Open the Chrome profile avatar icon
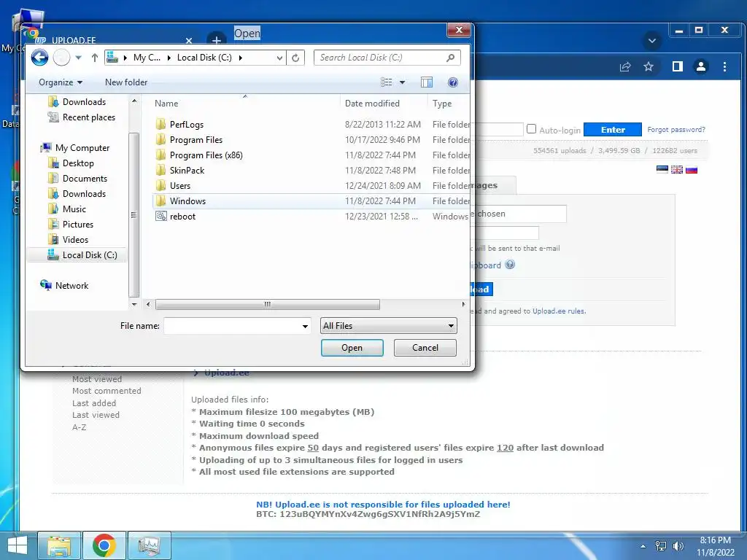The height and width of the screenshot is (560, 747). click(x=701, y=66)
